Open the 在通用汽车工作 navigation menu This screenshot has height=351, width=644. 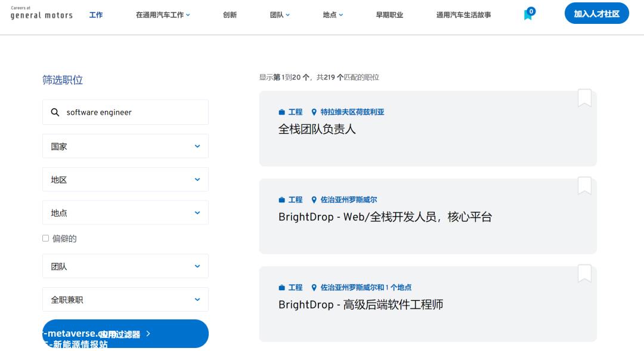pos(163,15)
